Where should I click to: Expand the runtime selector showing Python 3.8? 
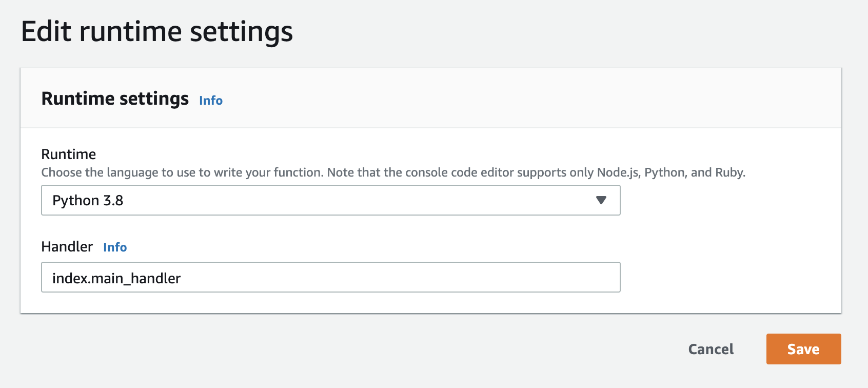330,200
